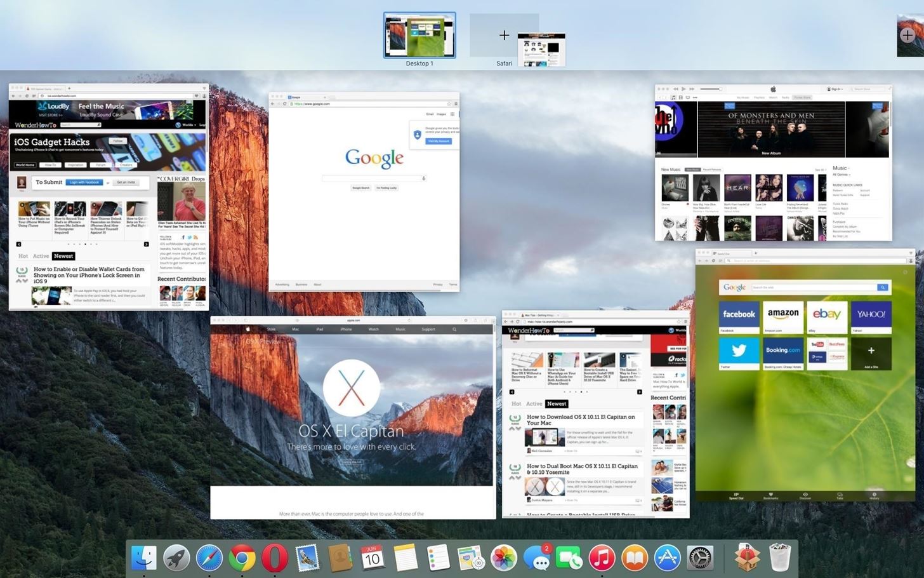Open the Google apps grid in Chrome
The image size is (924, 578).
[x=452, y=114]
